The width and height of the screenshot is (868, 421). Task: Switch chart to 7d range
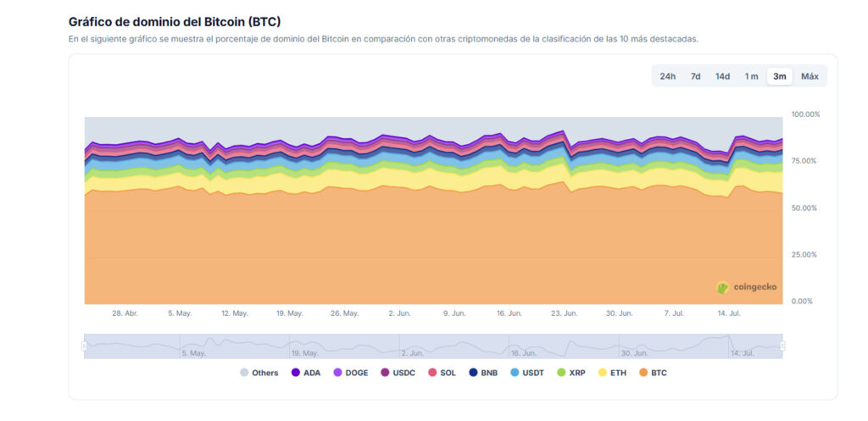pos(695,76)
